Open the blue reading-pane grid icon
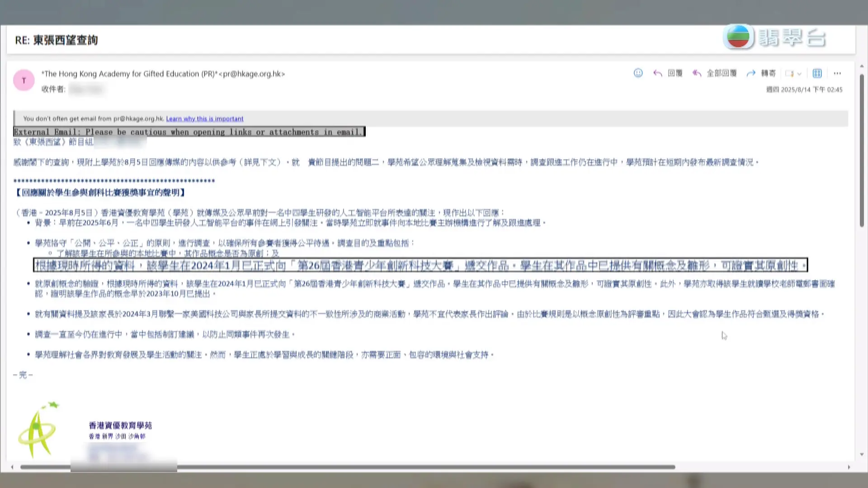This screenshot has height=488, width=868. point(817,74)
